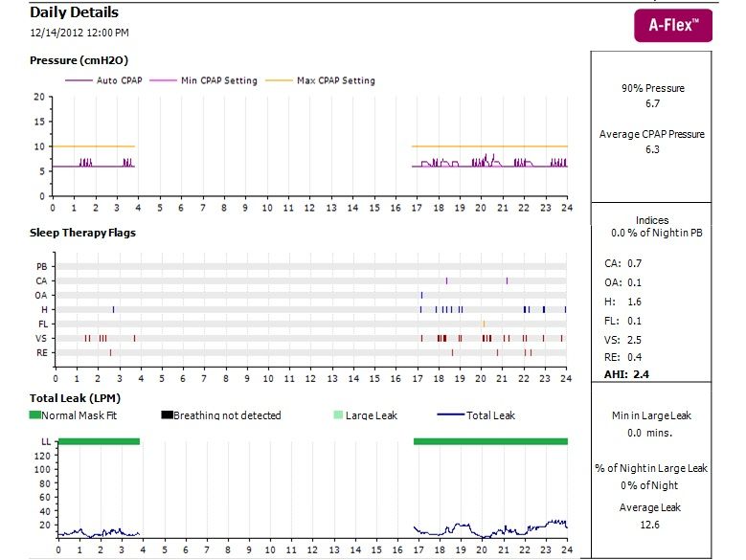Viewport: 746px width, 560px height.
Task: Select the Total Leak legend line
Action: coord(450,415)
